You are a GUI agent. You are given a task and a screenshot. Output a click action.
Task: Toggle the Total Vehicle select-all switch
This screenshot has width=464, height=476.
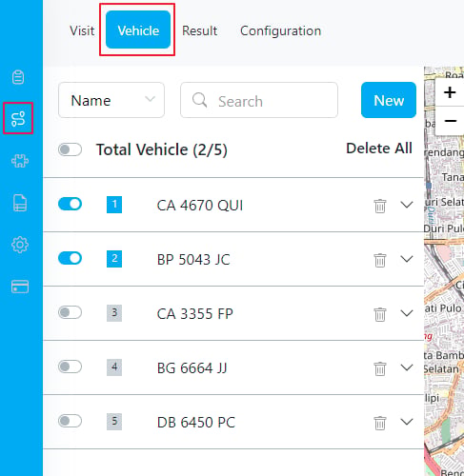point(70,149)
